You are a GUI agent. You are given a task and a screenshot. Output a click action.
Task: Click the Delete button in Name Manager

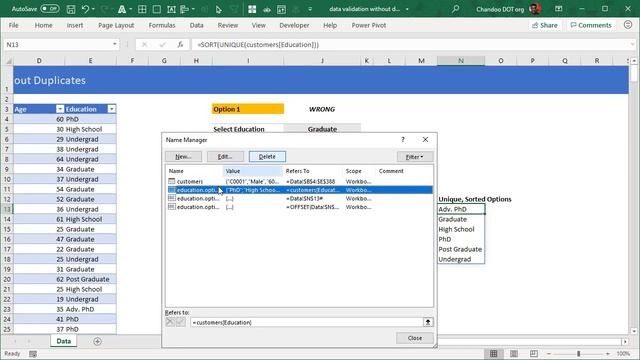tap(267, 156)
